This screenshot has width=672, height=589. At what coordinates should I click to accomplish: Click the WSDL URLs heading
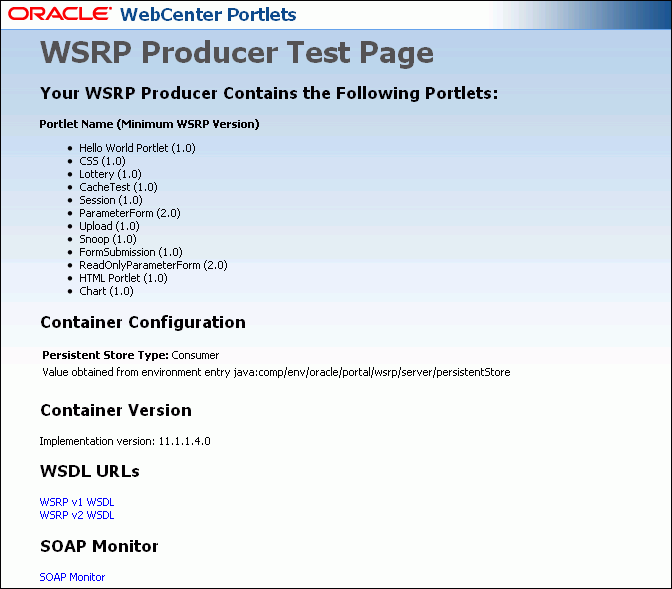(x=90, y=472)
